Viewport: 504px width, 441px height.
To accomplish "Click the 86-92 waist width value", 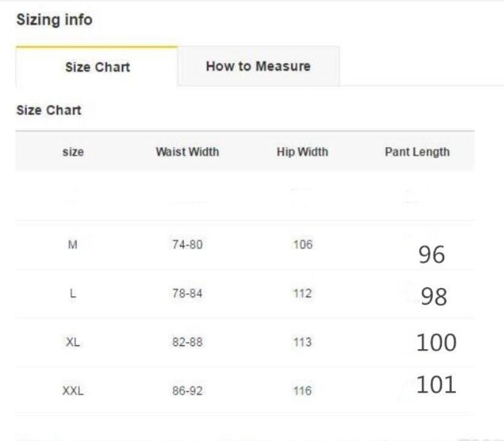I will click(x=187, y=391).
